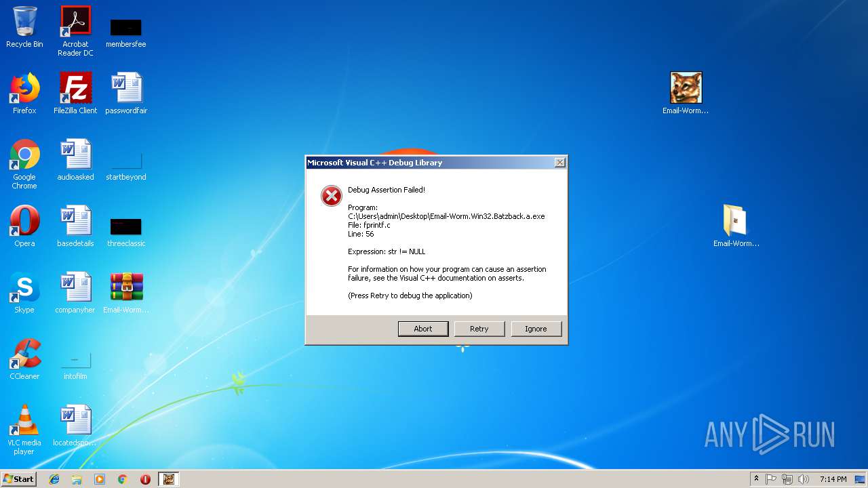Screen dimensions: 868x488
Task: Open Google Chrome desktop shortcut
Action: coord(24,164)
